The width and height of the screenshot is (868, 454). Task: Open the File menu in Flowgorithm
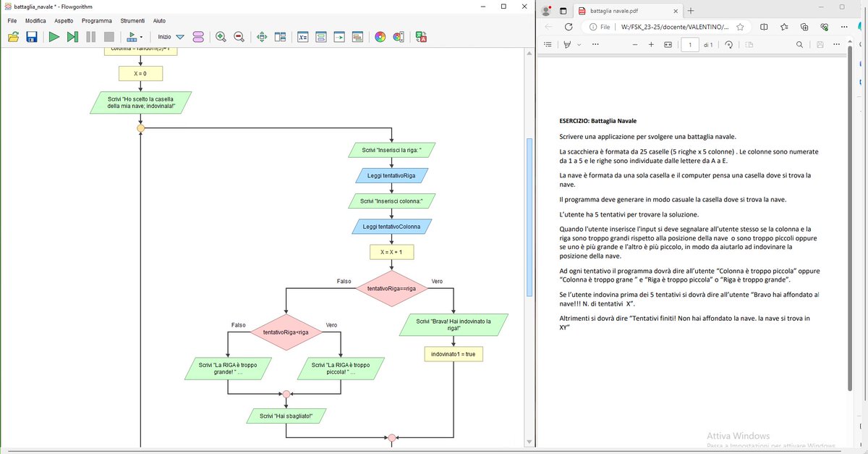tap(12, 21)
